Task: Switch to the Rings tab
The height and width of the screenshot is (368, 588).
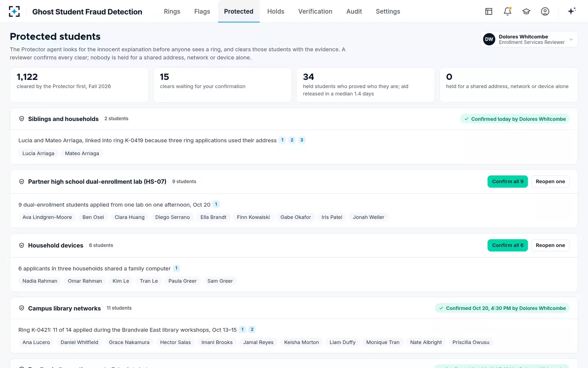Action: coord(172,11)
